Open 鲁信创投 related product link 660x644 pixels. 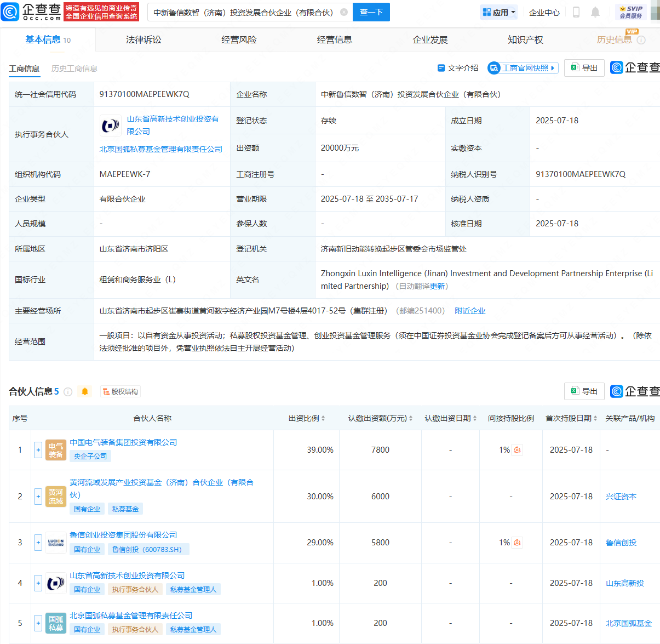pyautogui.click(x=621, y=543)
